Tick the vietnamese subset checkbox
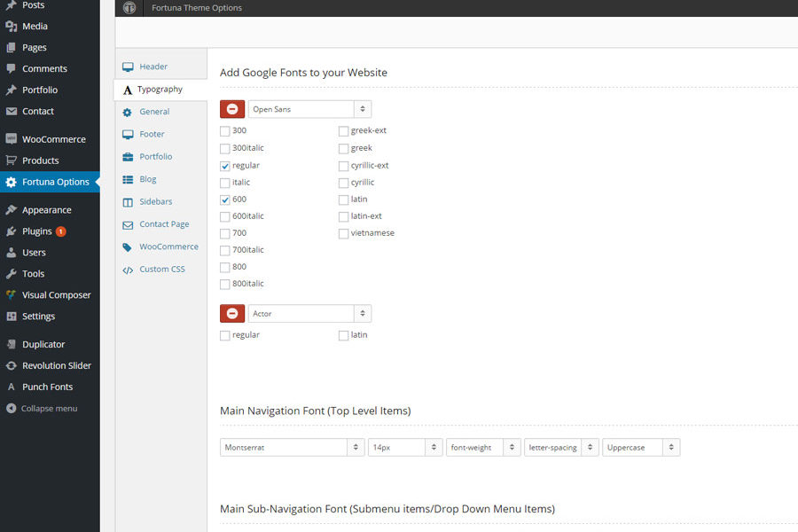 pos(343,233)
